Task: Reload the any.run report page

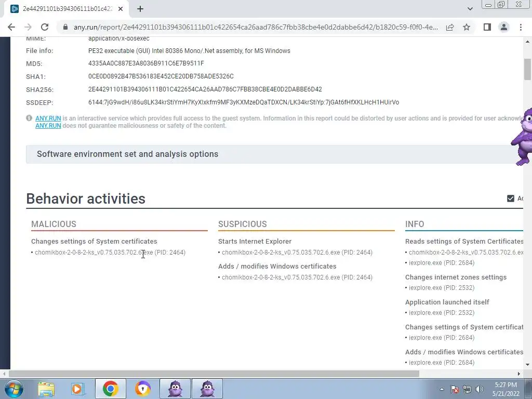Action: click(x=45, y=27)
